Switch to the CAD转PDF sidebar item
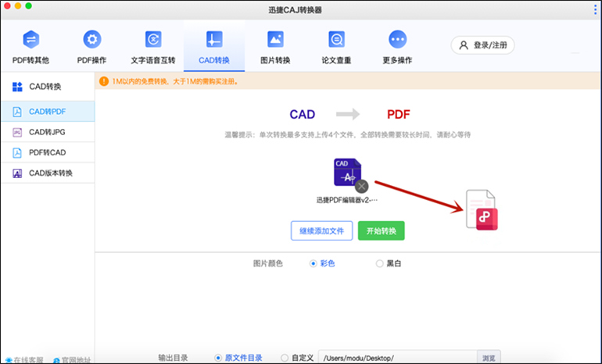 (x=48, y=112)
